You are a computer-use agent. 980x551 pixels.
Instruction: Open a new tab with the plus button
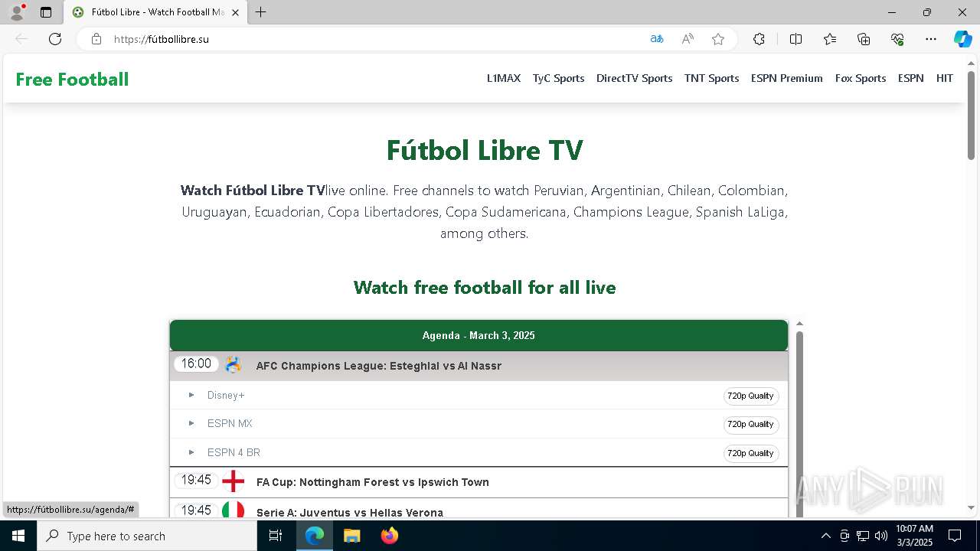[x=260, y=12]
